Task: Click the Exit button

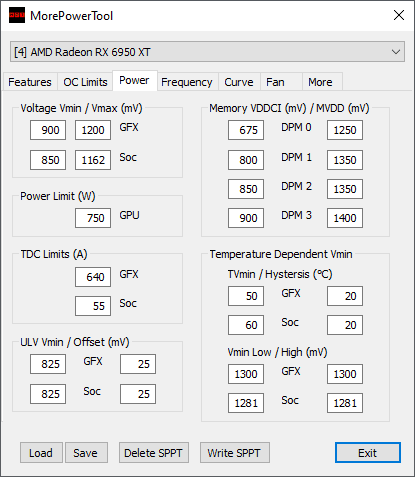Action: pyautogui.click(x=368, y=453)
